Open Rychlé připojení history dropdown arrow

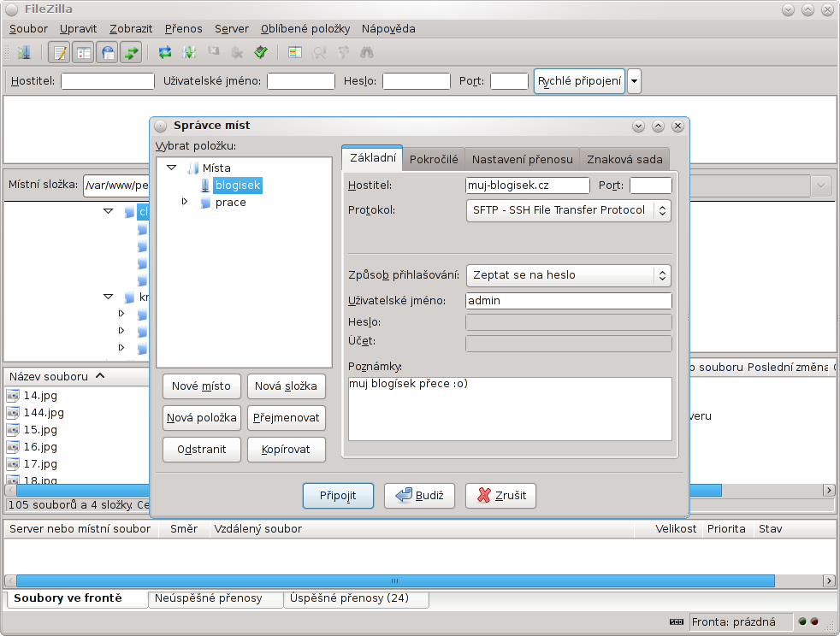point(635,81)
